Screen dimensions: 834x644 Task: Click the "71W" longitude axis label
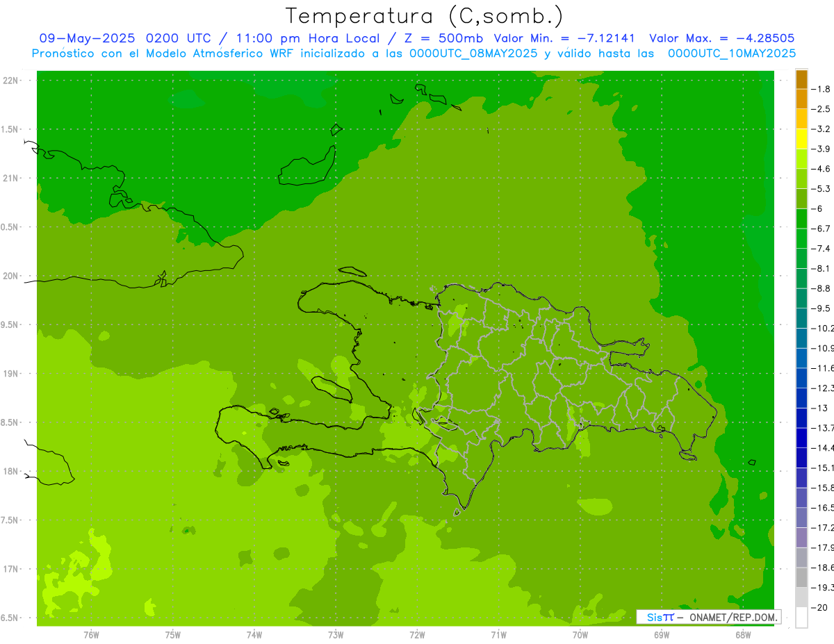pos(498,635)
